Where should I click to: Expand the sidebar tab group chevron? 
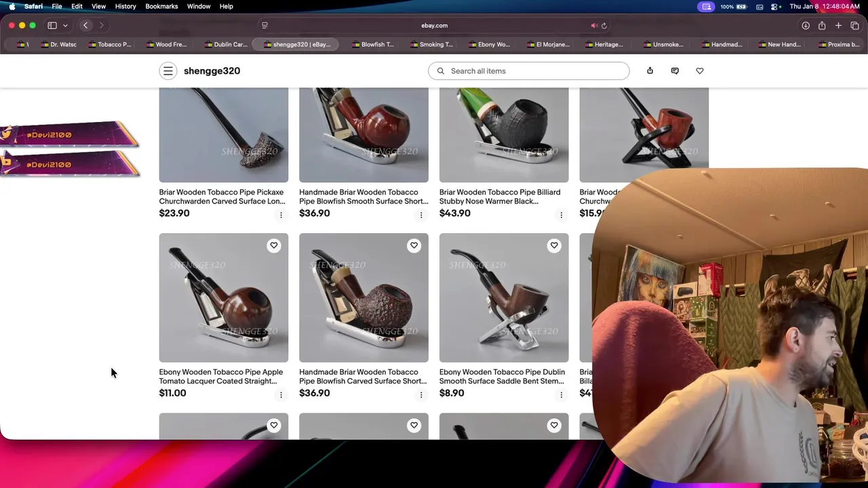coord(65,26)
